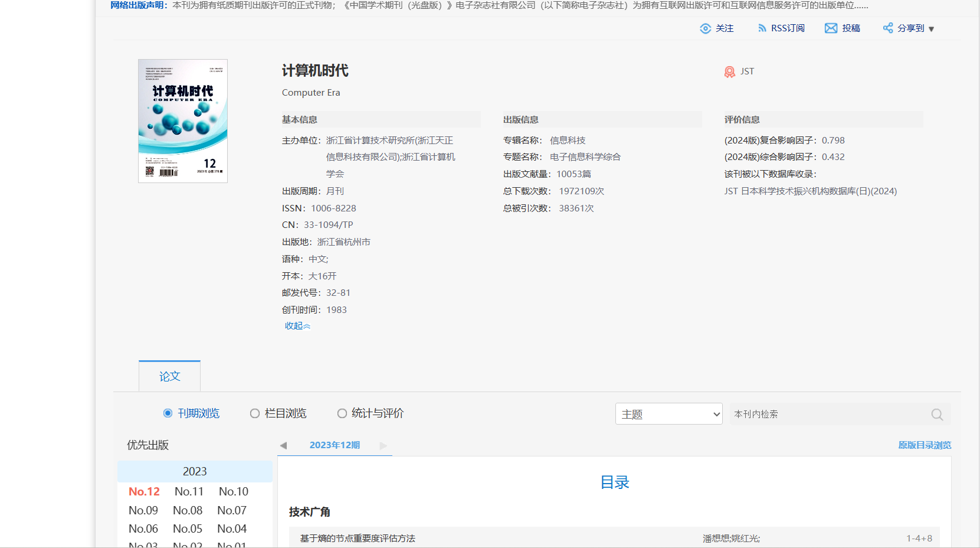Image resolution: width=980 pixels, height=548 pixels.
Task: Open the 原版目录浏览 link
Action: pos(925,445)
